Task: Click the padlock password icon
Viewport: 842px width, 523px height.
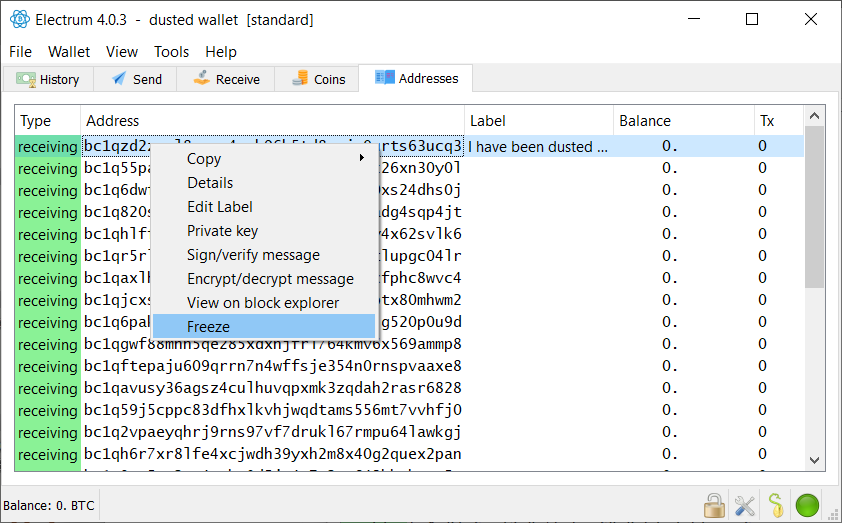Action: (714, 505)
